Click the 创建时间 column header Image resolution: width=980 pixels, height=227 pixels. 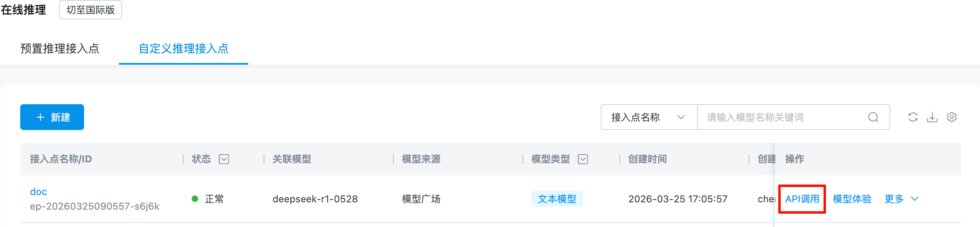click(x=647, y=159)
